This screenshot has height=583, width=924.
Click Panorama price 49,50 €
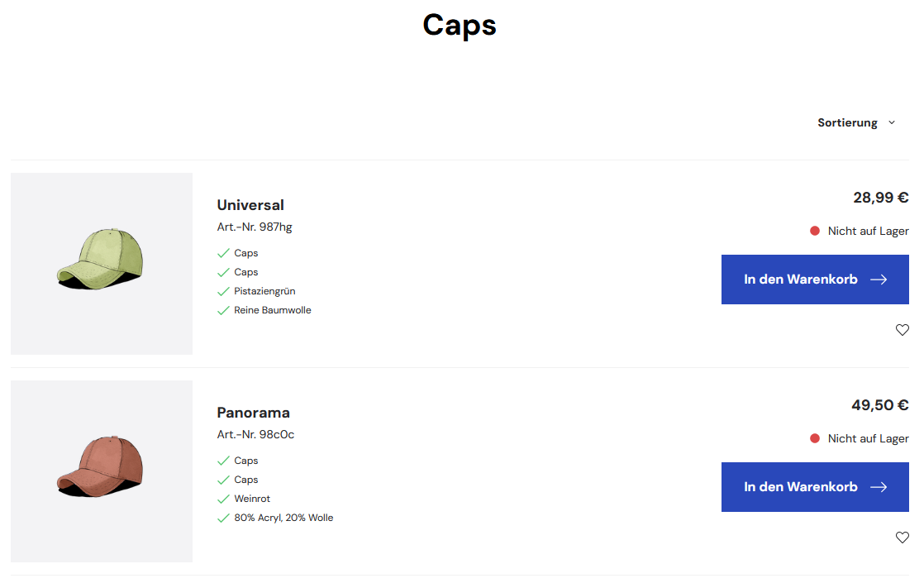click(x=880, y=405)
